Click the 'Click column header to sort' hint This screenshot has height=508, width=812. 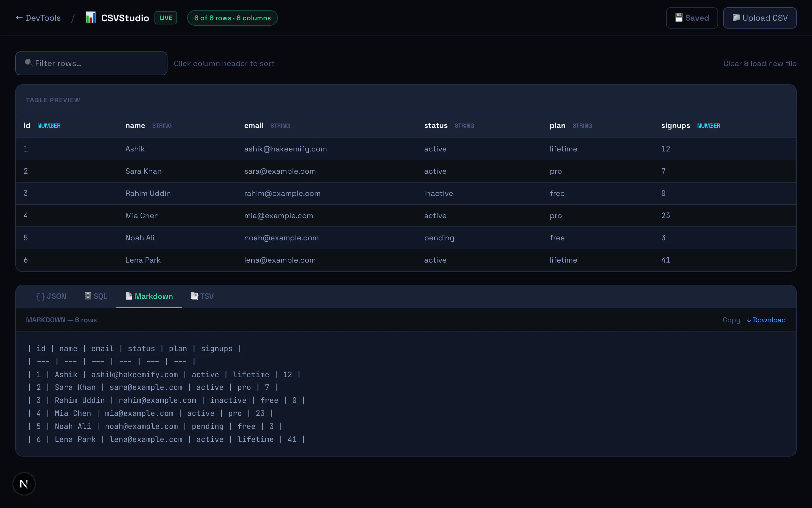pos(224,63)
